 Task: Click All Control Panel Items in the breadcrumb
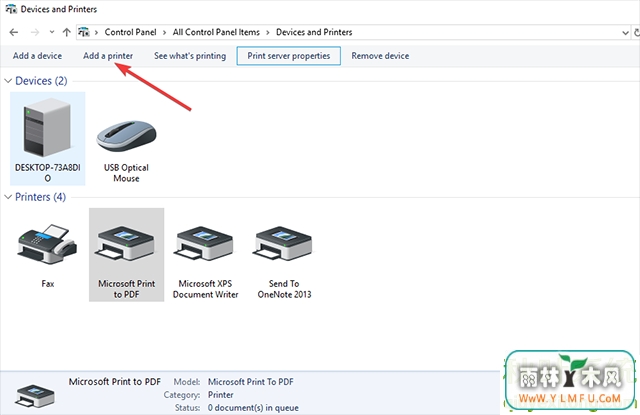pyautogui.click(x=216, y=32)
